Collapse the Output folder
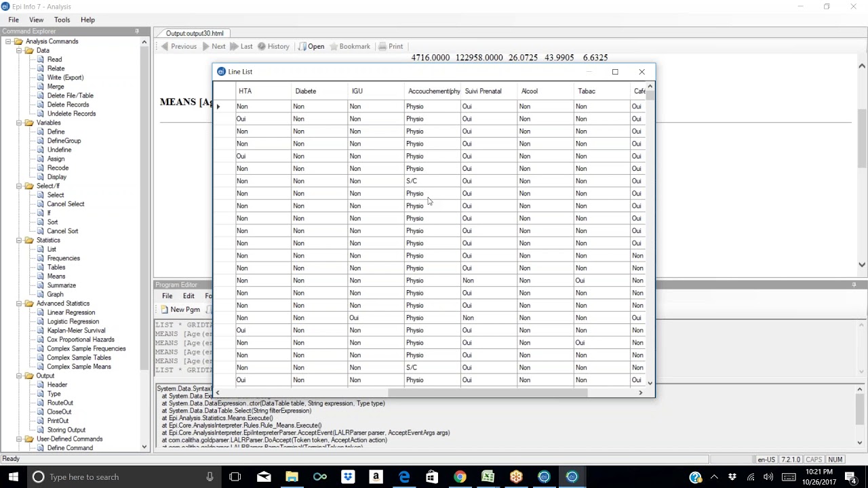This screenshot has height=488, width=868. [x=20, y=375]
